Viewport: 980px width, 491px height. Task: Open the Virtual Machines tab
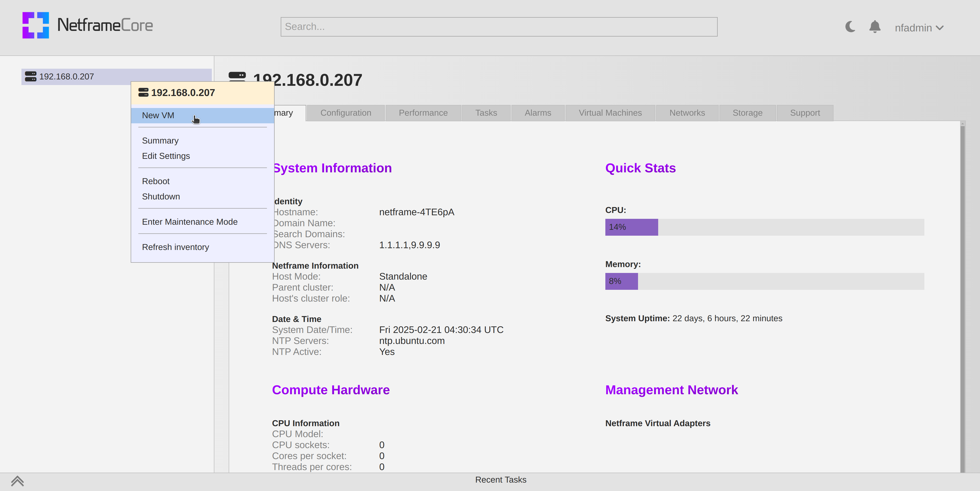[x=610, y=113]
